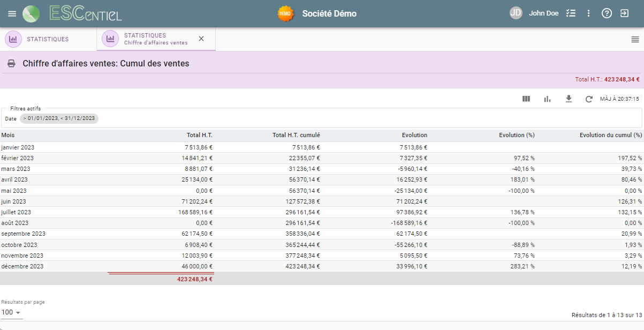Screen dimensions: 644x330
Task: Open the three-dot more options menu
Action: point(589,13)
